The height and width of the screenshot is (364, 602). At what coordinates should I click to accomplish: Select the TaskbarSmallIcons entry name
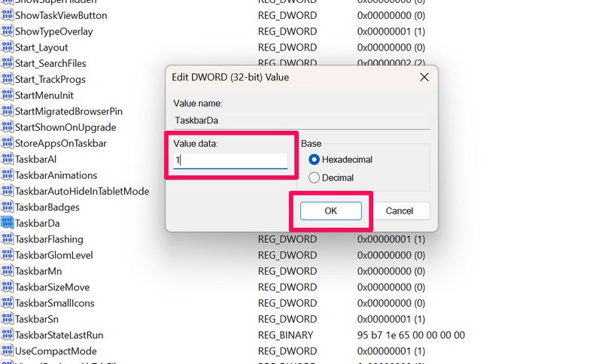(x=54, y=303)
